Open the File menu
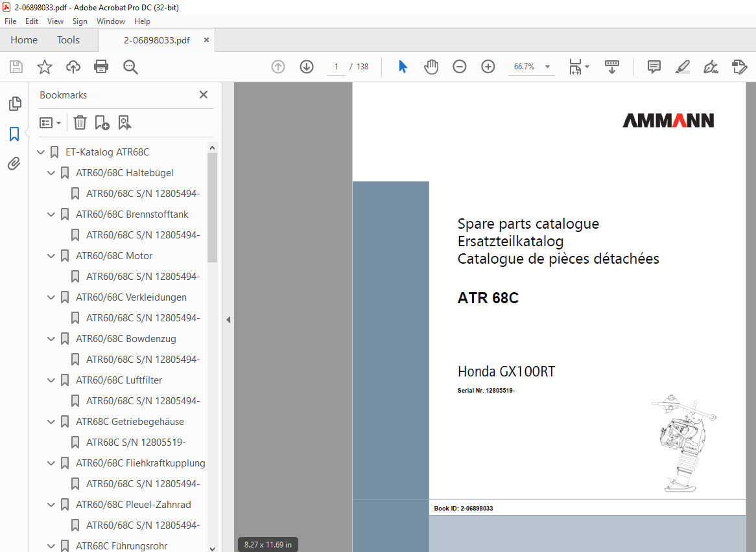Screen dimensions: 756x552 tap(10, 21)
